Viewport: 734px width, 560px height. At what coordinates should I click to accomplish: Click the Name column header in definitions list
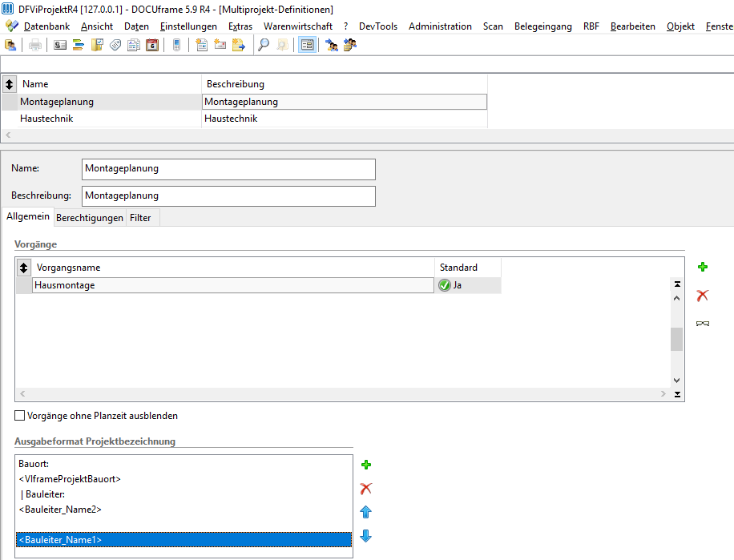coord(110,84)
